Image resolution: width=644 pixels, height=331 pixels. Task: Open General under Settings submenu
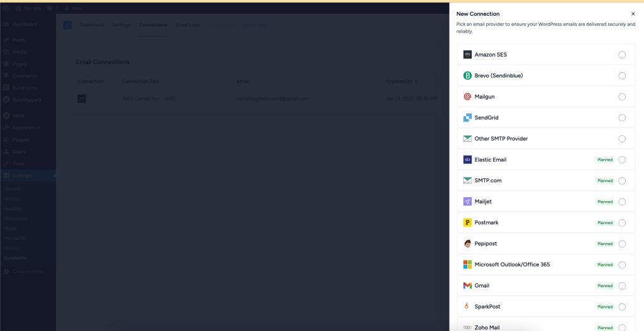(x=13, y=188)
